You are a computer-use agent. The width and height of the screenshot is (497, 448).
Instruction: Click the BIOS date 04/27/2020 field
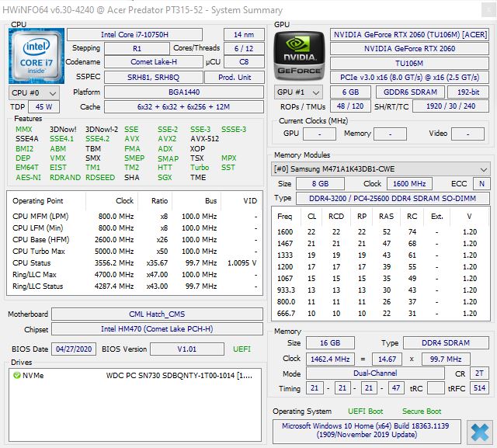click(x=74, y=349)
